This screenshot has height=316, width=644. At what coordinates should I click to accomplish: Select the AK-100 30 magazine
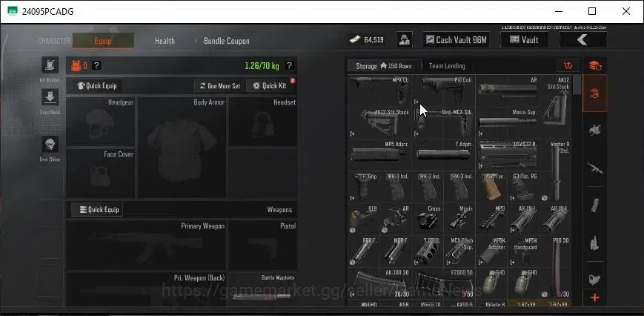tap(380, 283)
